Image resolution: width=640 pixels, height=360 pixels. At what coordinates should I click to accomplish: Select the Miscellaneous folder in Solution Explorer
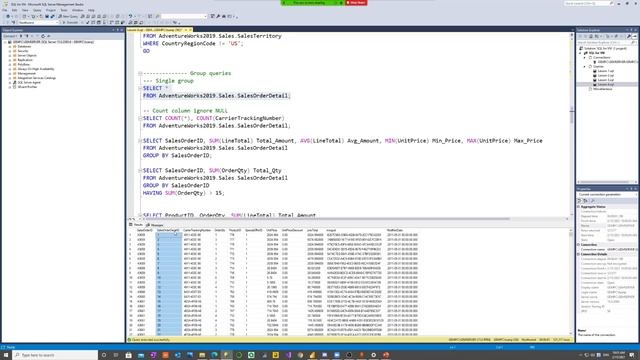[603, 89]
